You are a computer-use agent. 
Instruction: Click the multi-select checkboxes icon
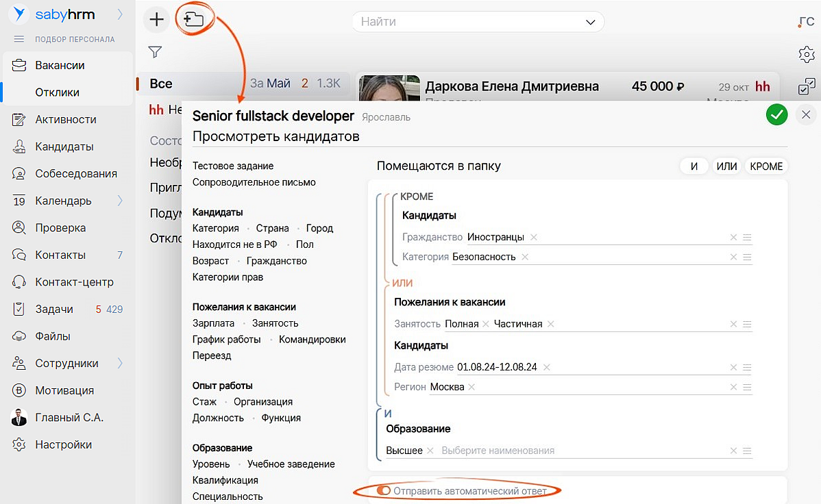click(x=806, y=87)
